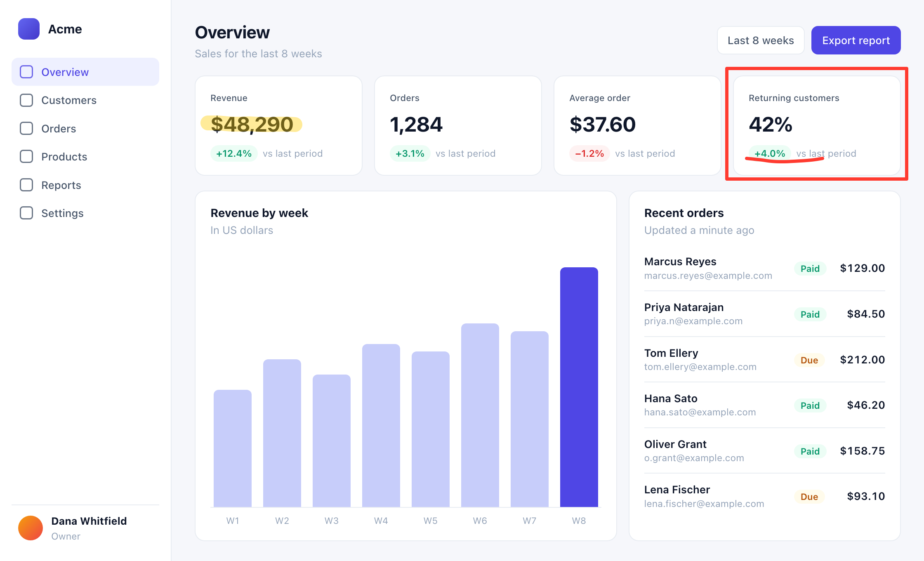Click the Orders sidebar icon
The width and height of the screenshot is (924, 561).
[x=26, y=128]
